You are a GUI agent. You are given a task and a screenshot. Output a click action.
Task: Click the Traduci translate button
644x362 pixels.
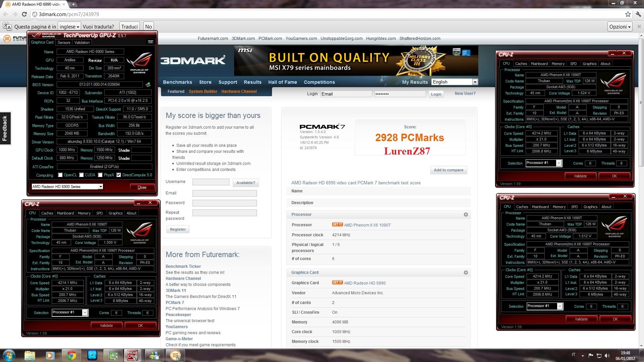pyautogui.click(x=129, y=26)
